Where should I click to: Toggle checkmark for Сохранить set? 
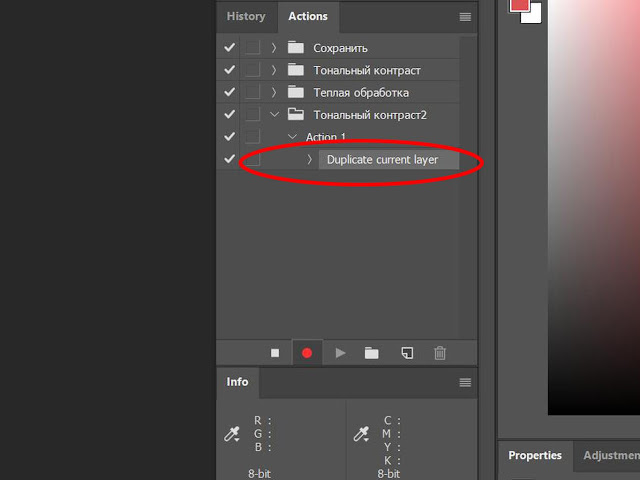pos(229,47)
